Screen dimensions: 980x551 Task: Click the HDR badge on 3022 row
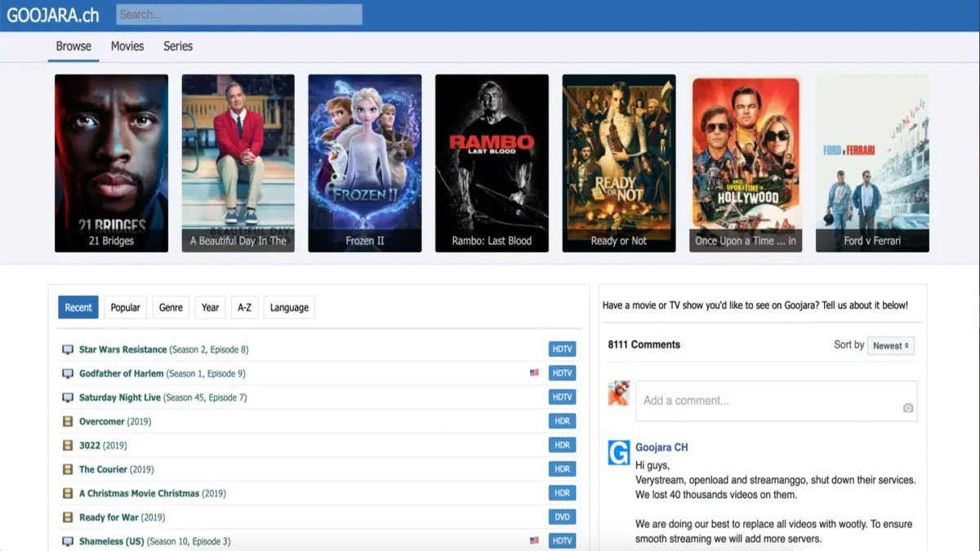pyautogui.click(x=562, y=445)
